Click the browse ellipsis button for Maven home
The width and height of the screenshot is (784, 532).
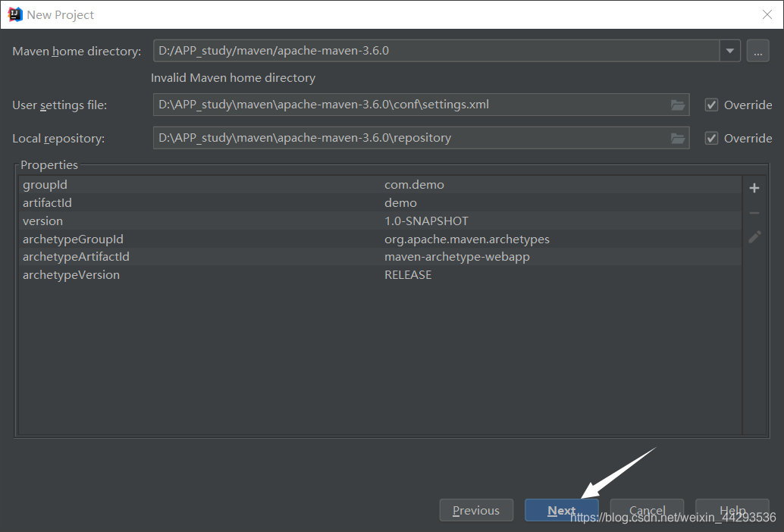pyautogui.click(x=758, y=51)
